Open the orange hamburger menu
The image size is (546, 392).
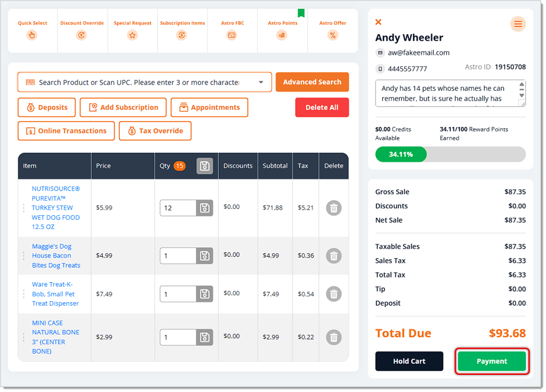coord(518,24)
